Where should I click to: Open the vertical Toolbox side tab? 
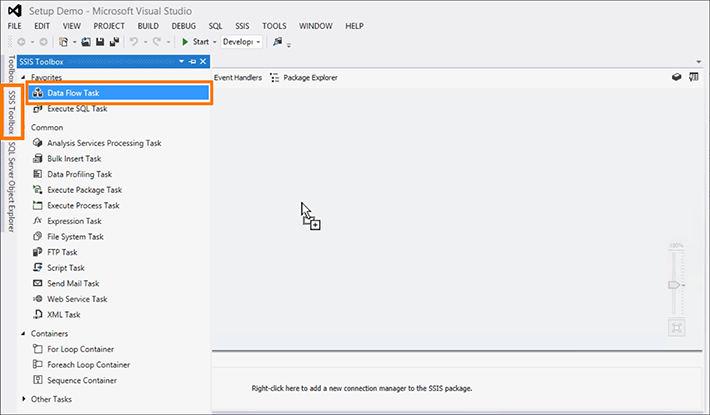12,68
